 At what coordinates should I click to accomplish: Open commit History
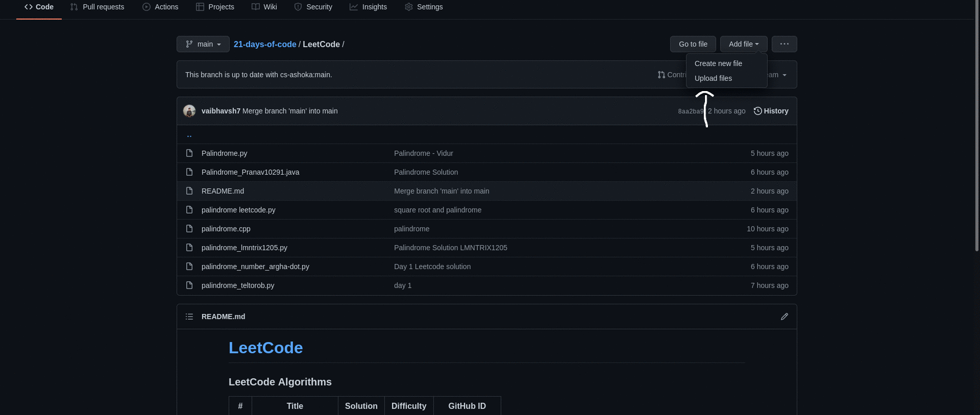771,111
